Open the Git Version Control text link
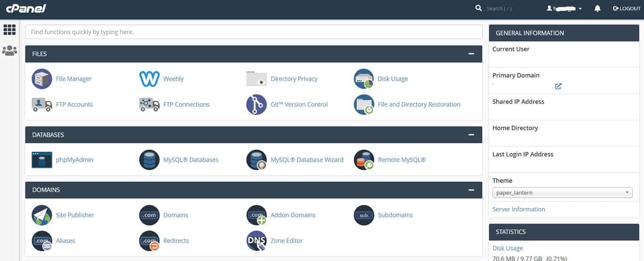 (299, 104)
